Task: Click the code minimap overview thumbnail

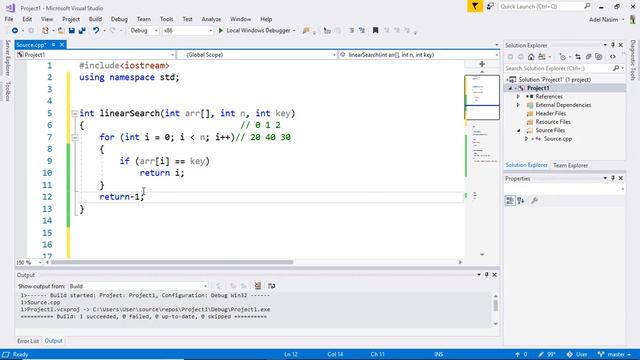Action: coord(482,98)
